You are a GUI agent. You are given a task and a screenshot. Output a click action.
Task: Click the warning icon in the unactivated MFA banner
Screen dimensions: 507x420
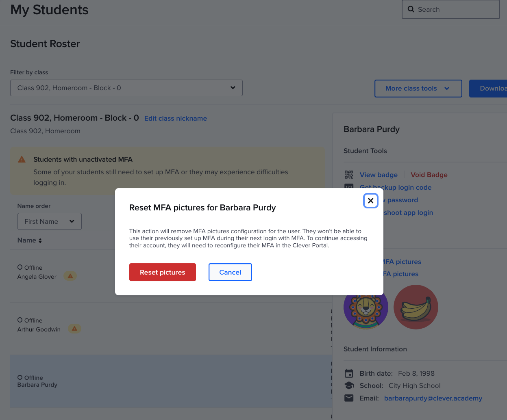click(22, 159)
